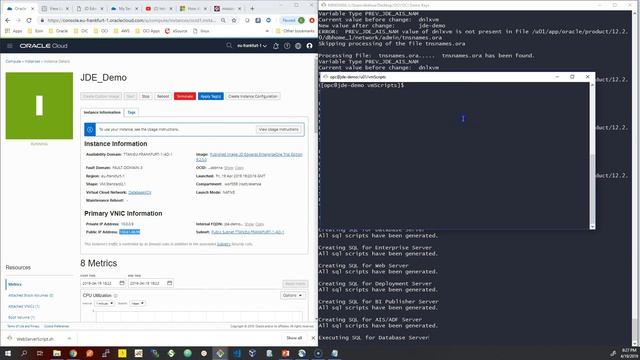The image size is (640, 360).
Task: Open the end time calendar picker
Action: [169, 283]
